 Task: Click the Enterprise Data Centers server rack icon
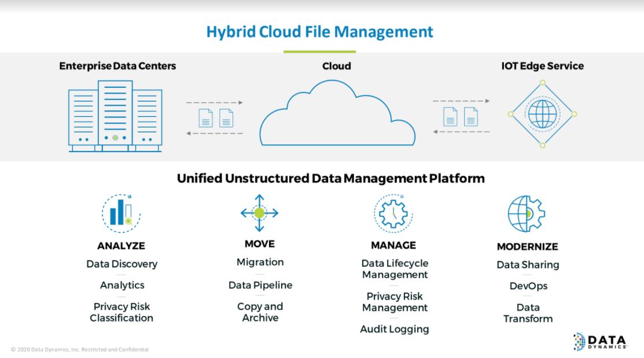coord(115,116)
